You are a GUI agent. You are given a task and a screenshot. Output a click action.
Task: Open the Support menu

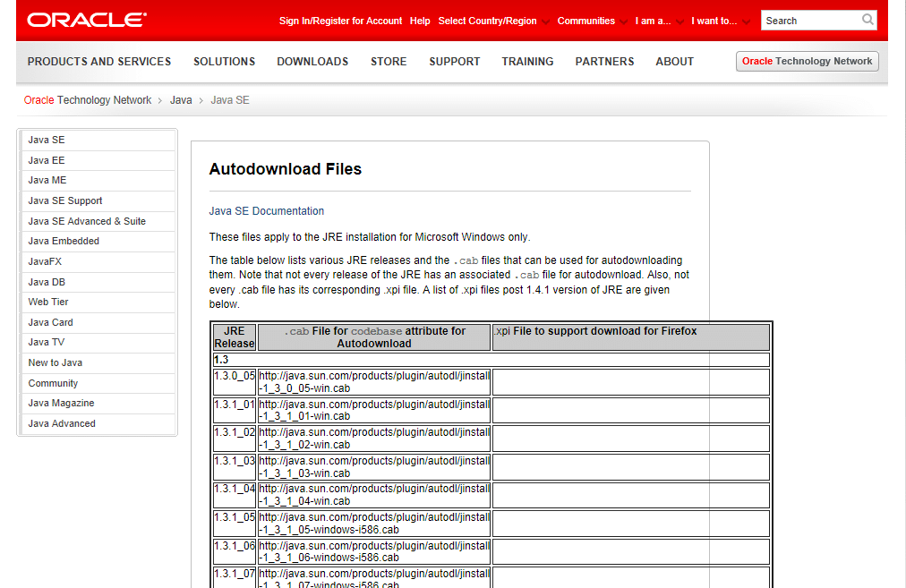(x=455, y=61)
